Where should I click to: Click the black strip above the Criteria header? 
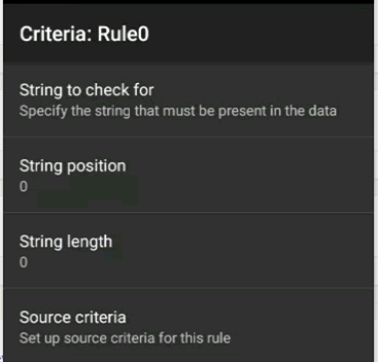(x=188, y=2)
